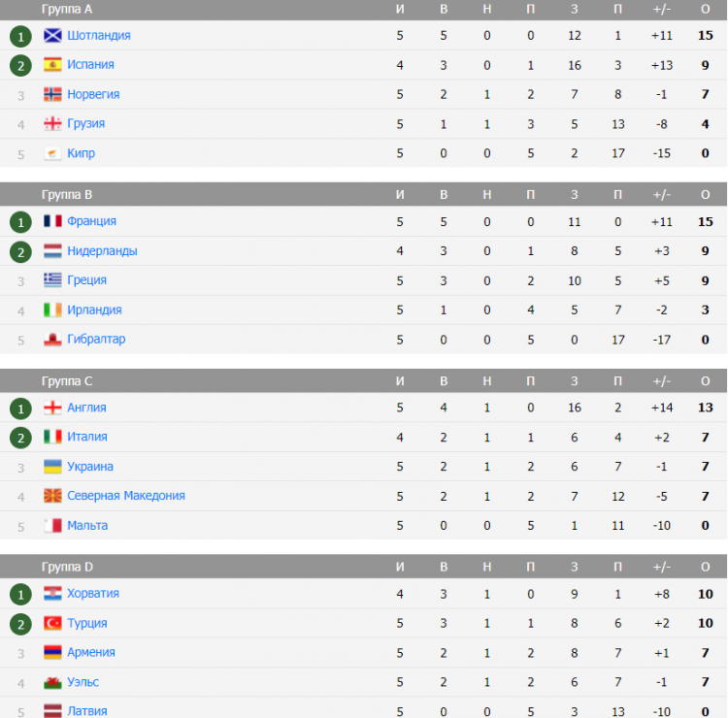This screenshot has width=728, height=718.
Task: Open the Англия team link
Action: 86,408
